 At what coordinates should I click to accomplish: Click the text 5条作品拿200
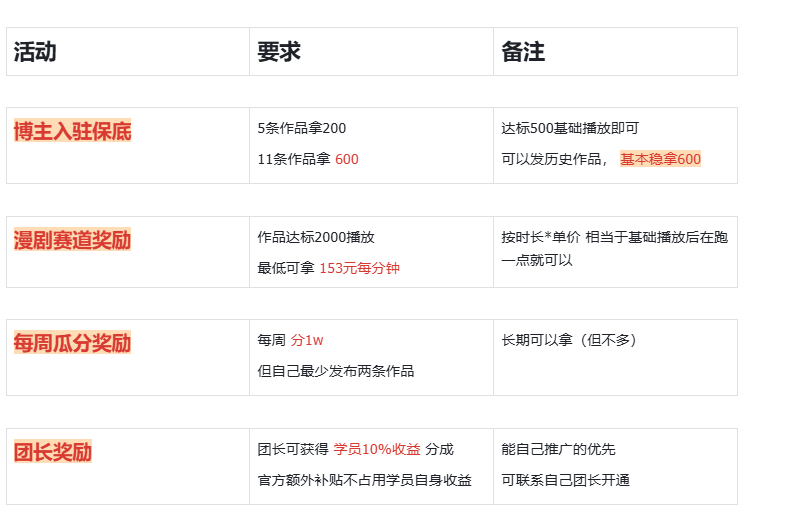pyautogui.click(x=301, y=128)
